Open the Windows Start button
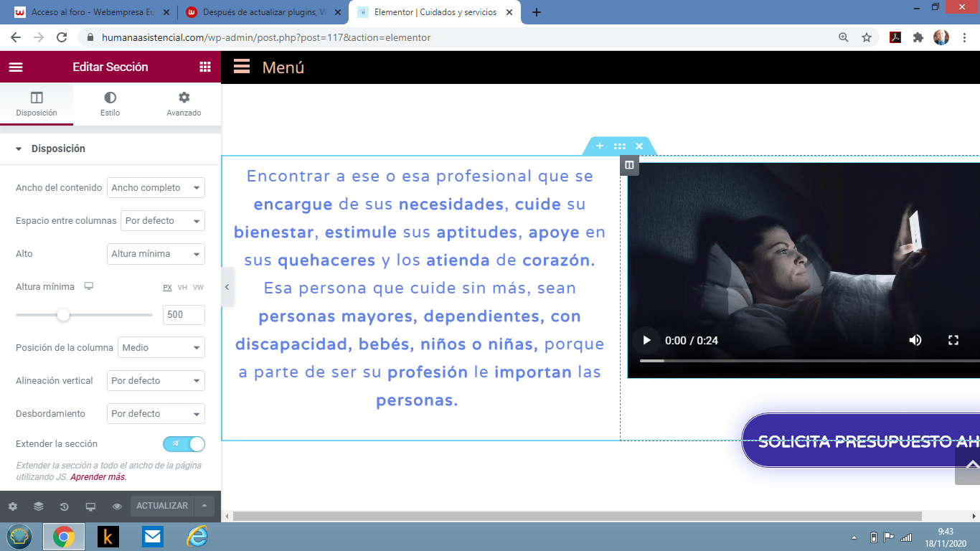The image size is (980, 551). coord(19,537)
